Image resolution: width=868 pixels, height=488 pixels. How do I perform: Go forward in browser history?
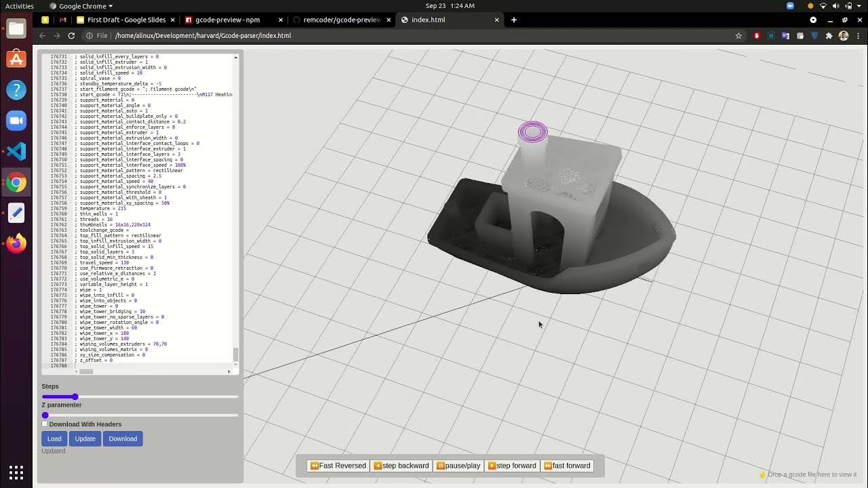(x=56, y=35)
